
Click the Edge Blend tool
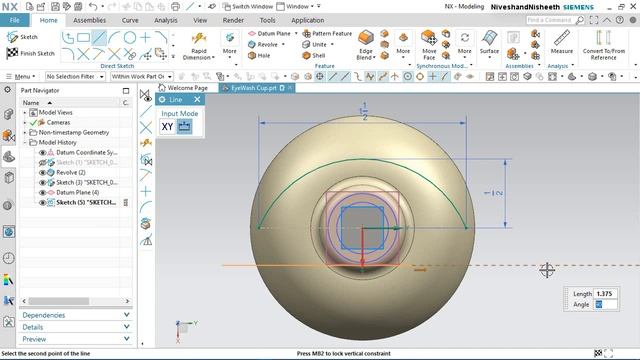tap(366, 46)
